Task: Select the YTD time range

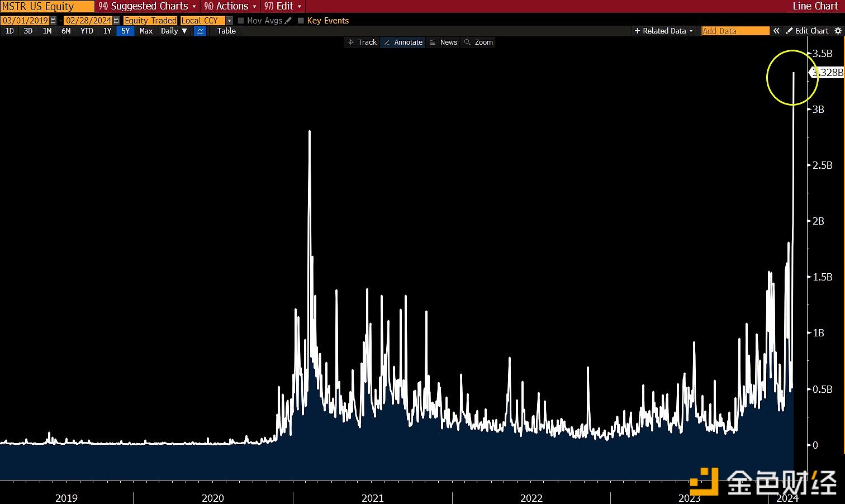Action: 87,31
